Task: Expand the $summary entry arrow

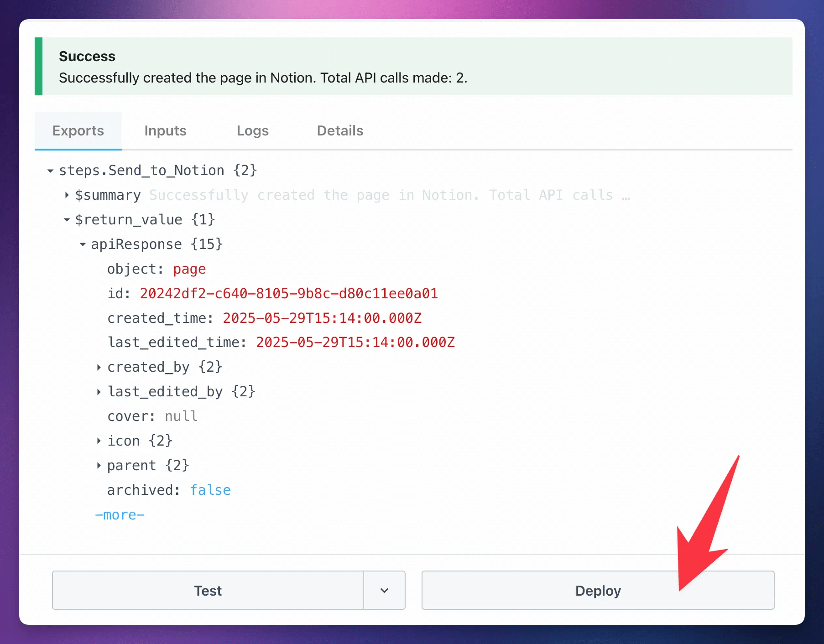Action: point(67,195)
